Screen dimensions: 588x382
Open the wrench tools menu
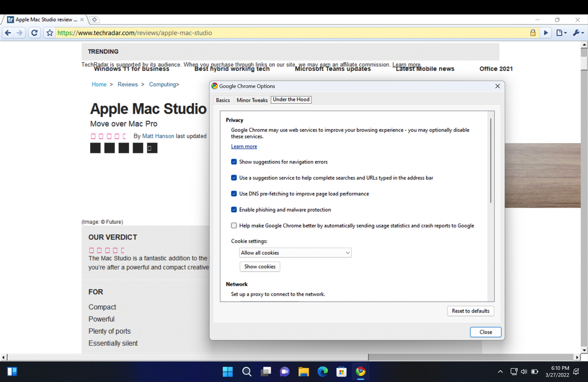[x=578, y=33]
